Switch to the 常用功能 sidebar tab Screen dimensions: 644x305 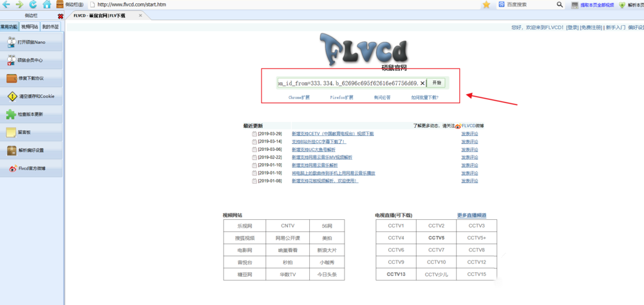[9, 26]
